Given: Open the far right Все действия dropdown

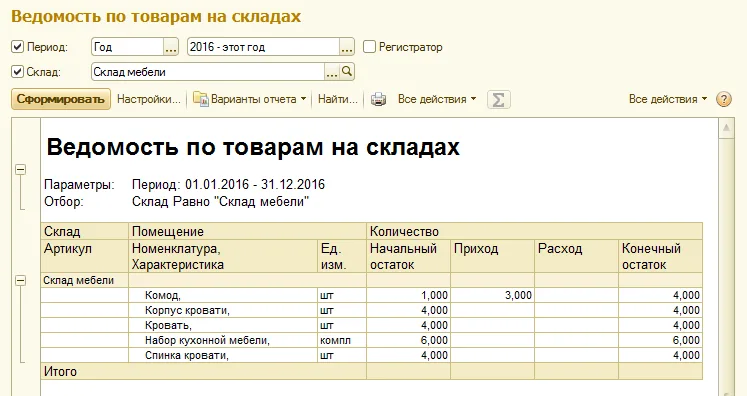Looking at the screenshot, I should (x=668, y=99).
